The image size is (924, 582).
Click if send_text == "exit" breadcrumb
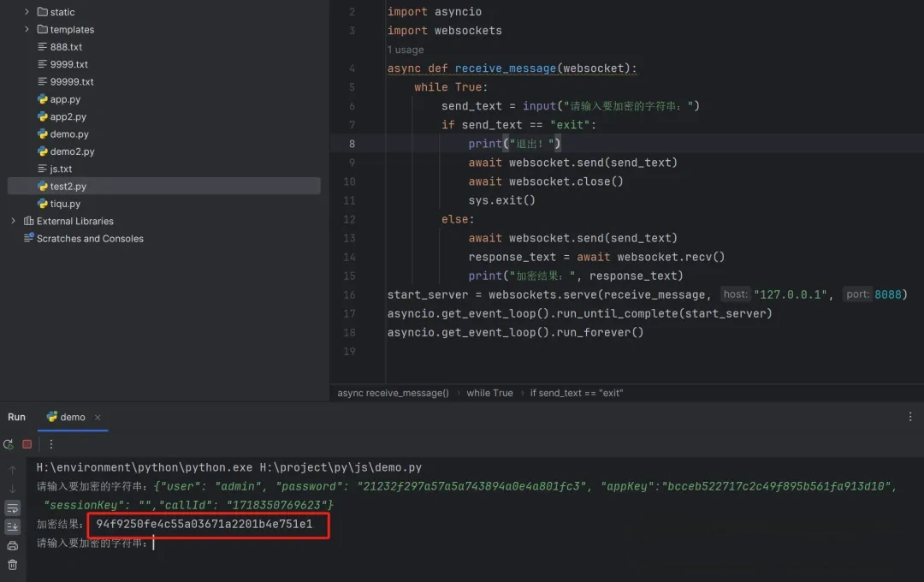577,393
